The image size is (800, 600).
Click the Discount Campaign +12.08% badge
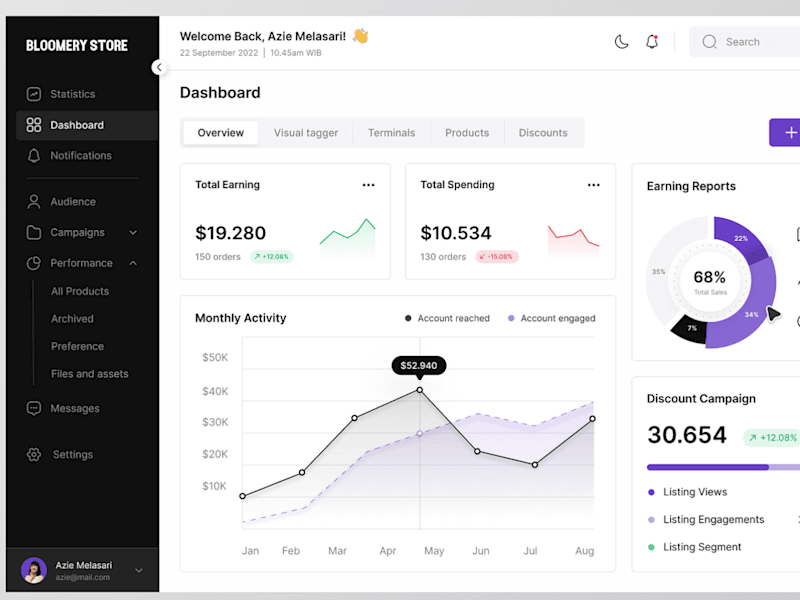[772, 438]
